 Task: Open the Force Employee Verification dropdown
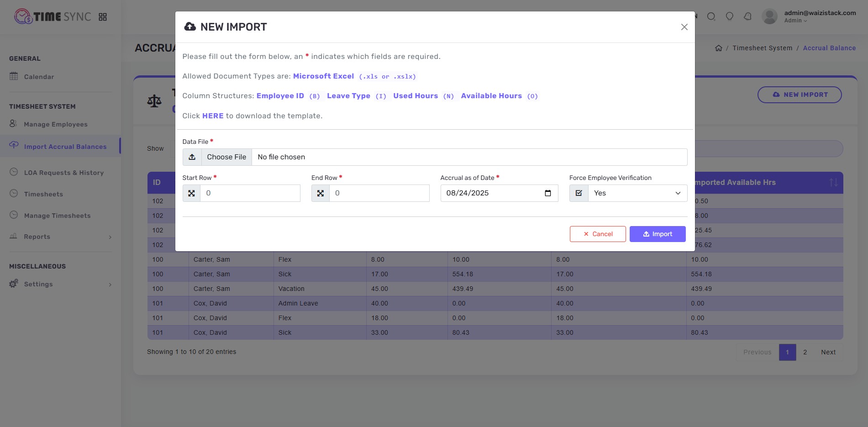pos(637,193)
